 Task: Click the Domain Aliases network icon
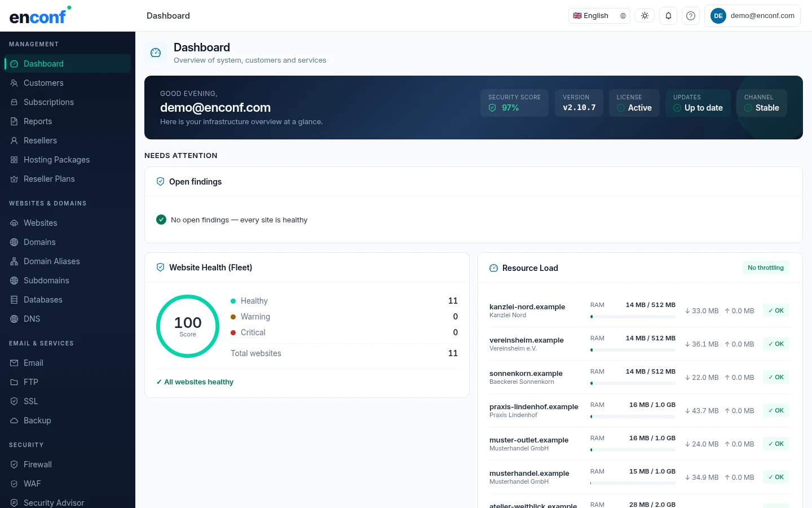click(14, 261)
